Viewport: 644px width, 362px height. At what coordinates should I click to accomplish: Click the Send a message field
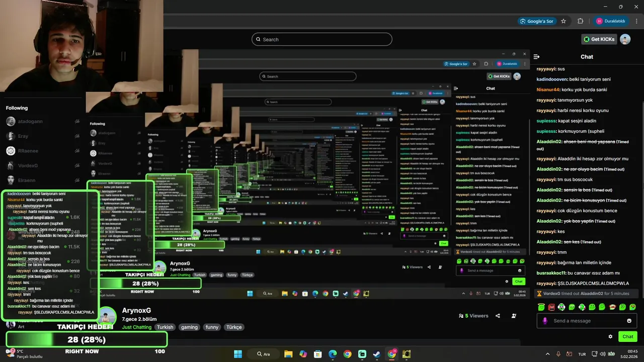tap(587, 321)
